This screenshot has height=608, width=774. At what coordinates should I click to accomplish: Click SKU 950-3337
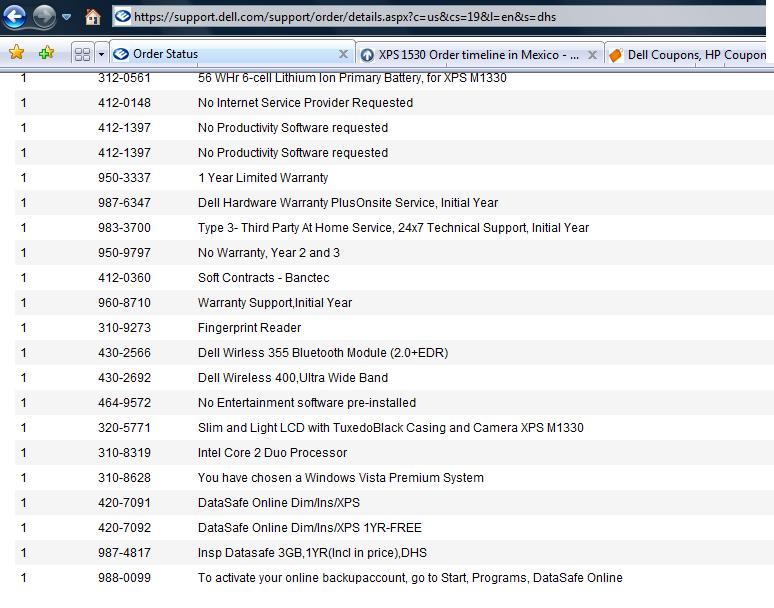124,178
